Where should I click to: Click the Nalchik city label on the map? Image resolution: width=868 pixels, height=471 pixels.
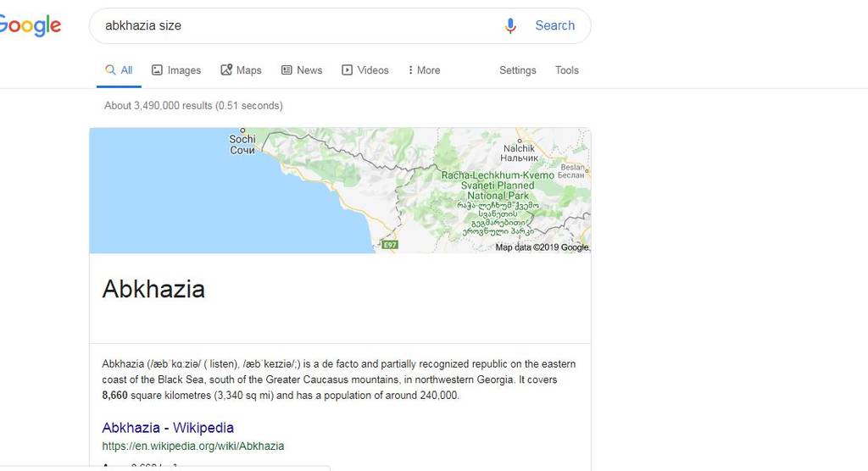tap(520, 153)
